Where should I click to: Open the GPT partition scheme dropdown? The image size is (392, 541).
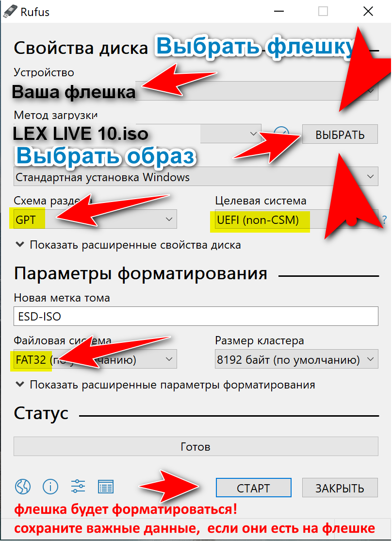click(x=95, y=219)
